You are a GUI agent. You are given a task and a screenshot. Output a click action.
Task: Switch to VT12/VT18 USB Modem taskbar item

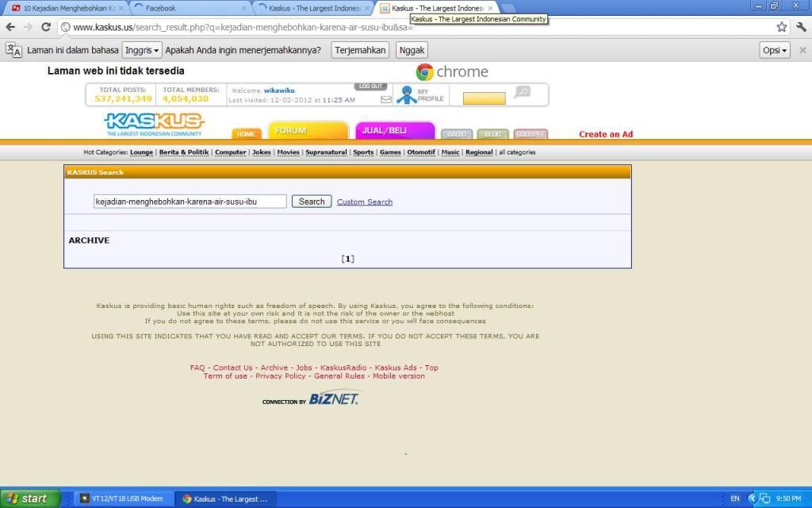pos(123,498)
